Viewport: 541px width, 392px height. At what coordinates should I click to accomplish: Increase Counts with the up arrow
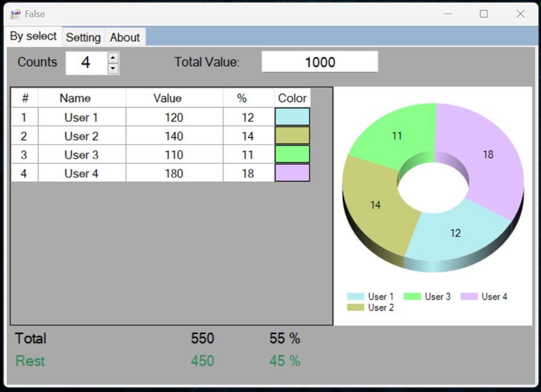coord(113,57)
